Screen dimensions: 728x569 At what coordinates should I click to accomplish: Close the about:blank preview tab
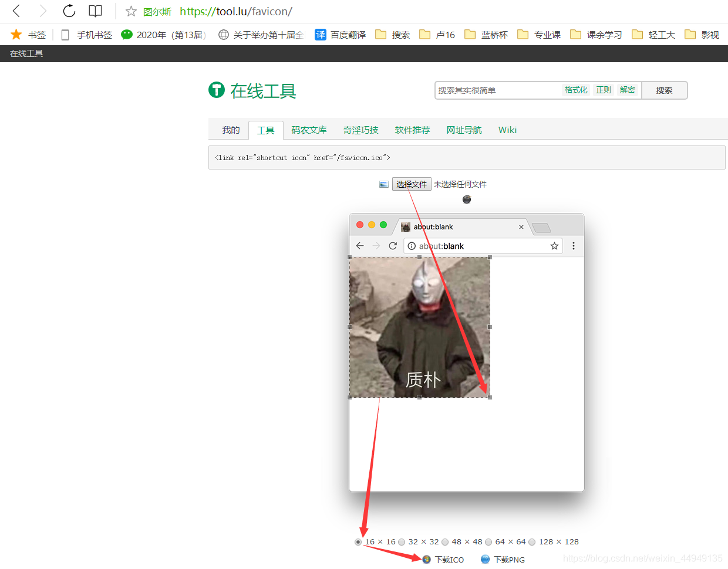point(521,227)
